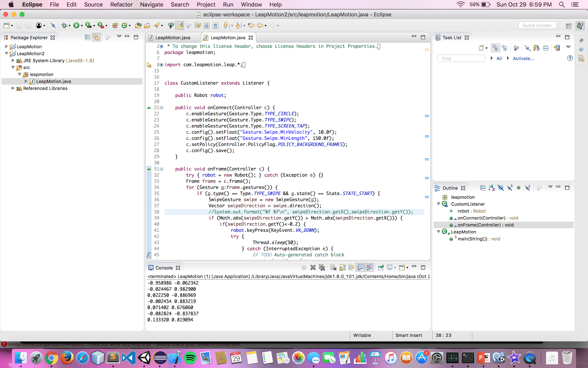Screen dimensions: 588x368
Task: Click the New Java Class icon
Action: pos(125,25)
